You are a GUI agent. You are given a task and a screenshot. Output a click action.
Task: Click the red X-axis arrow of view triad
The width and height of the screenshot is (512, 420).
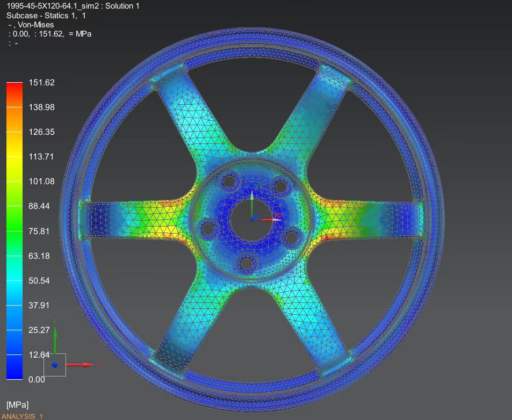point(81,365)
